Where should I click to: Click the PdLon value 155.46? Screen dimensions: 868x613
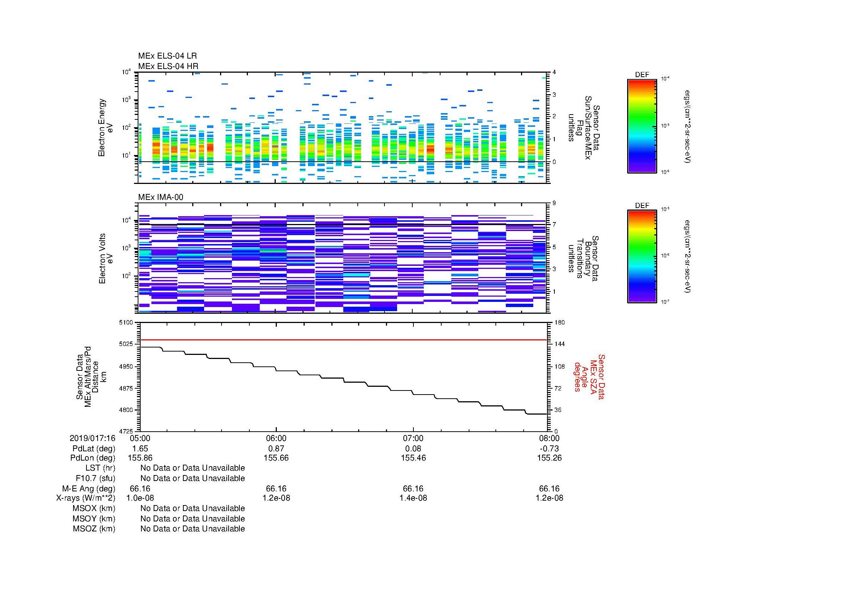click(x=413, y=458)
